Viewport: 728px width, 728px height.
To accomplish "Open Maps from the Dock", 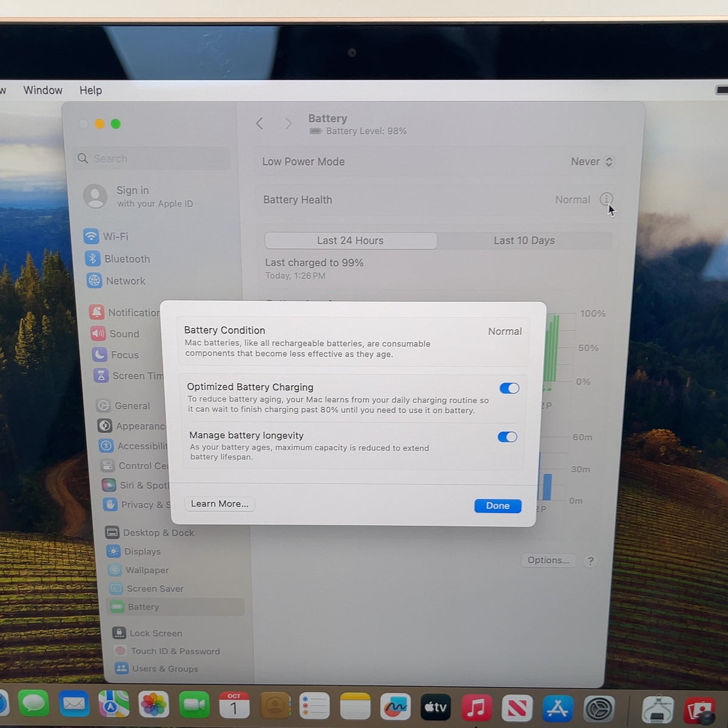I will point(114,706).
